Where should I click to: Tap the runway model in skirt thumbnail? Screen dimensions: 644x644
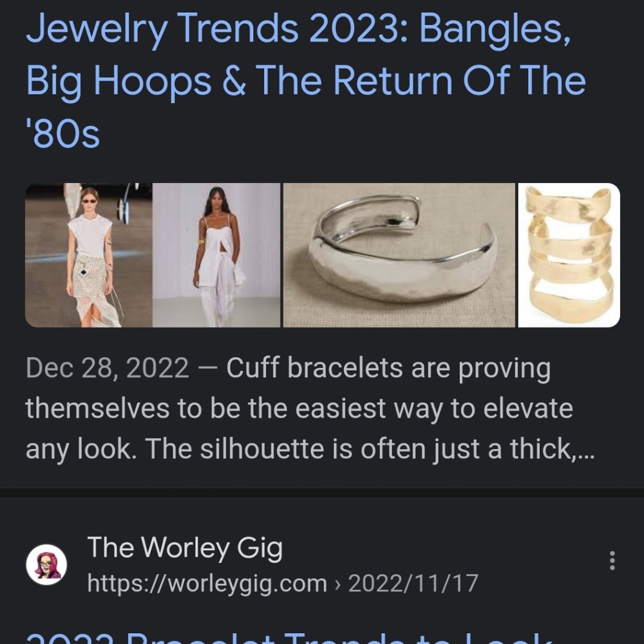tap(88, 255)
